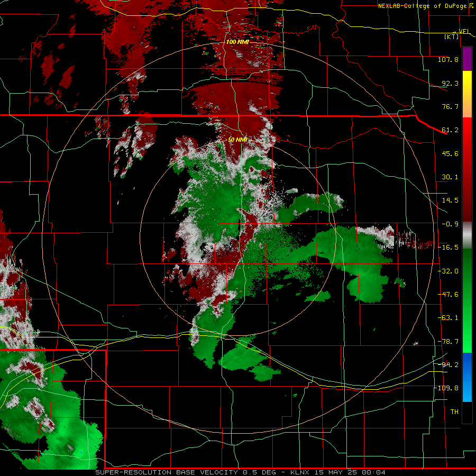Pick the yellow segment of the color bar

[467, 83]
